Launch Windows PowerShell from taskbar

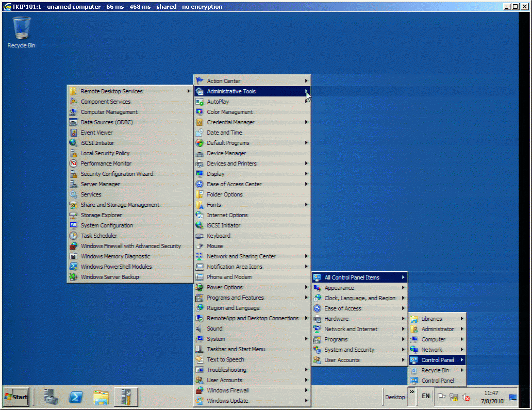76,397
